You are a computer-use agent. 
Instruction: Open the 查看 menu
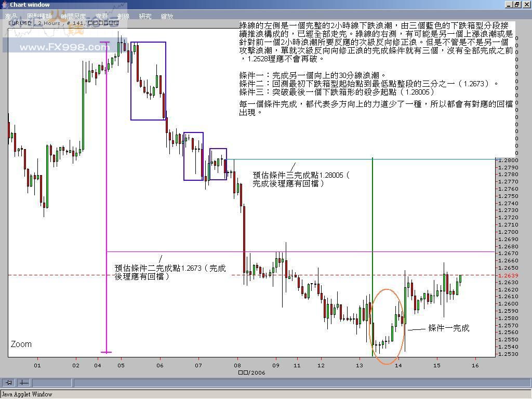[101, 16]
